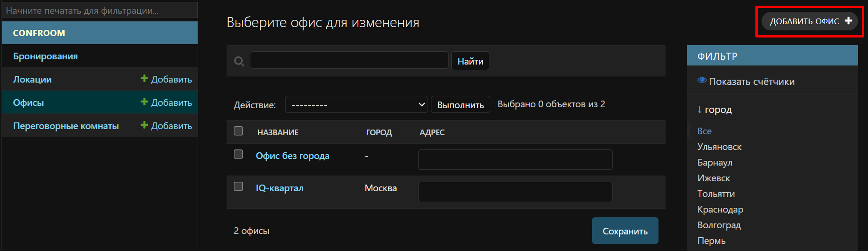
Task: Click the eye icon for счётчики
Action: click(702, 81)
